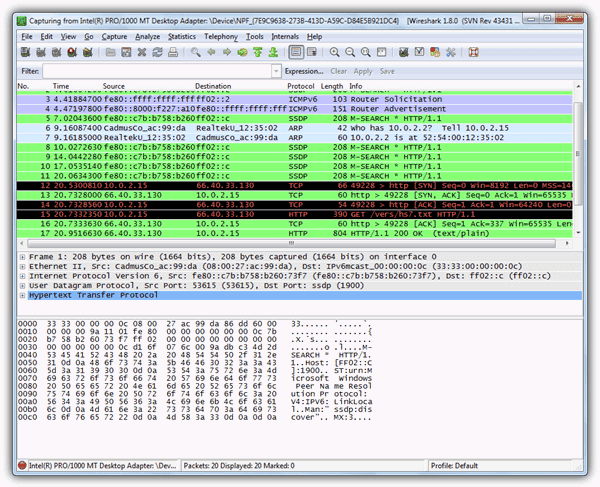Click into the Filter input field

tap(157, 71)
